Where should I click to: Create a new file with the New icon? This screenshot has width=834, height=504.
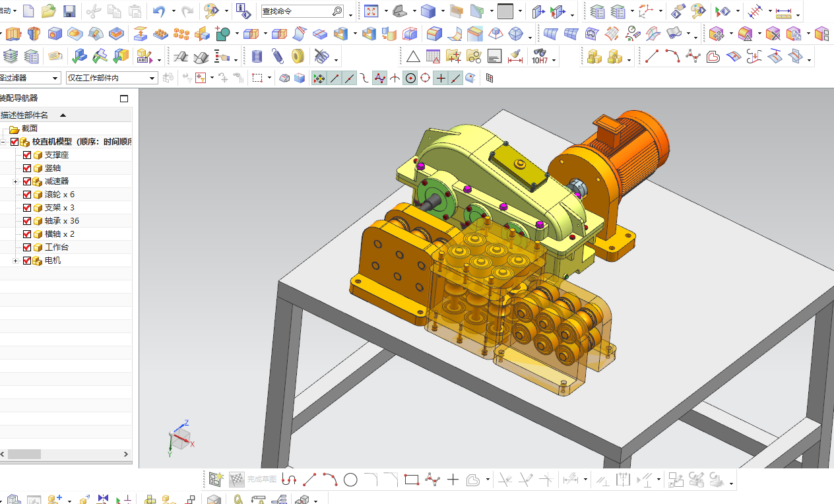(28, 11)
